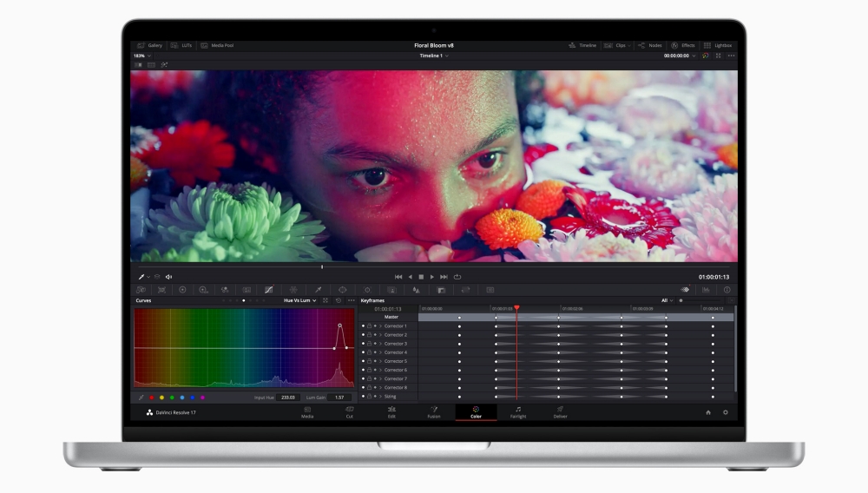Open the Lightbox view
The height and width of the screenshot is (493, 868).
[718, 45]
